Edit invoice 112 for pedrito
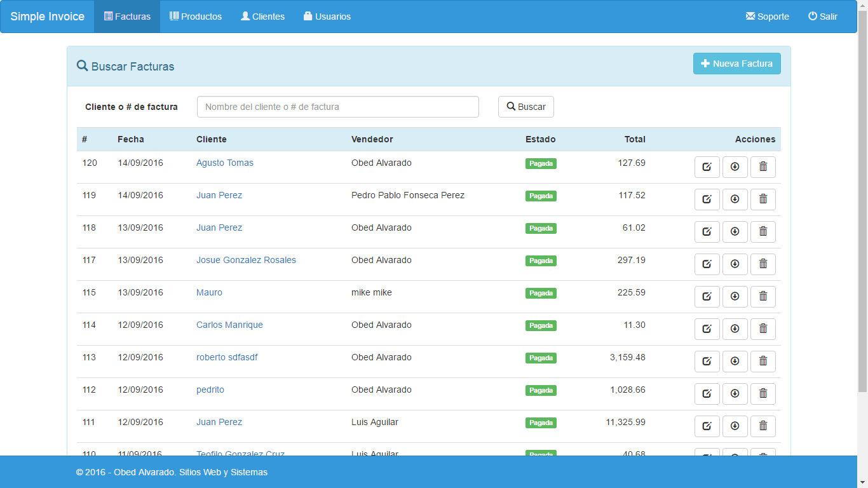Viewport: 868px width, 488px height. pos(707,394)
